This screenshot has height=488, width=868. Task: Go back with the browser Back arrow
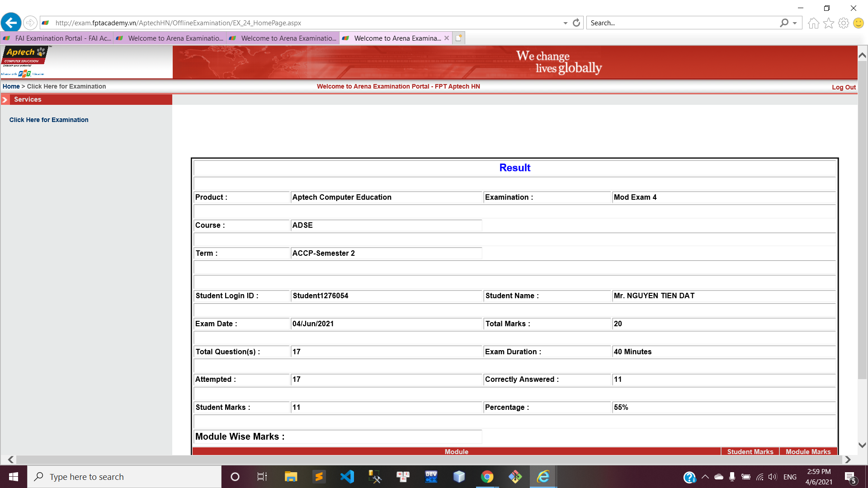point(11,23)
